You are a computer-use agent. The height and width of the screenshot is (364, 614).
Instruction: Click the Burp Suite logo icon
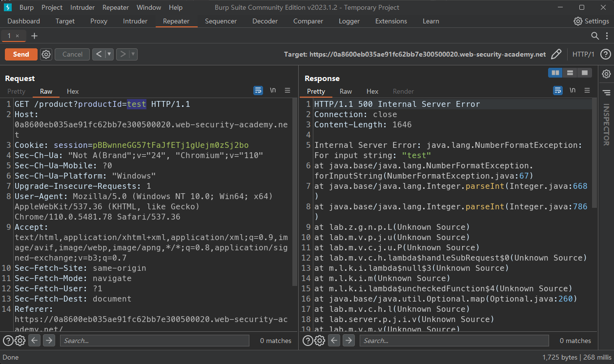point(7,7)
